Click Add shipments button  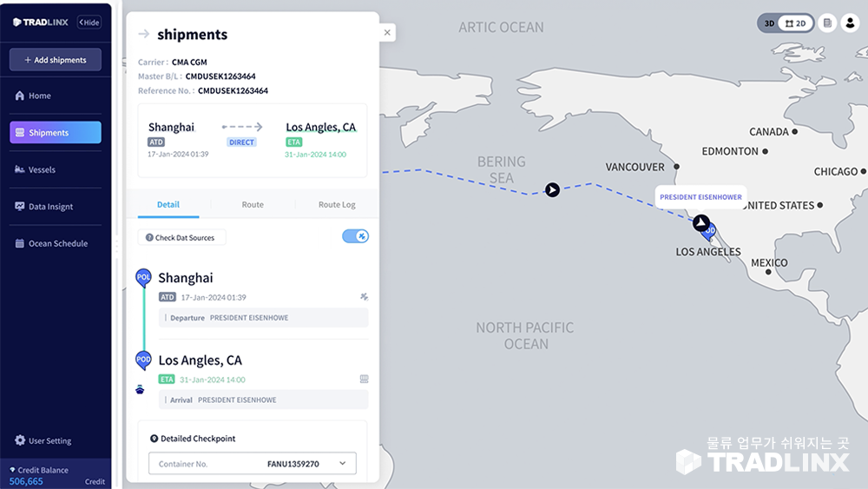coord(56,60)
